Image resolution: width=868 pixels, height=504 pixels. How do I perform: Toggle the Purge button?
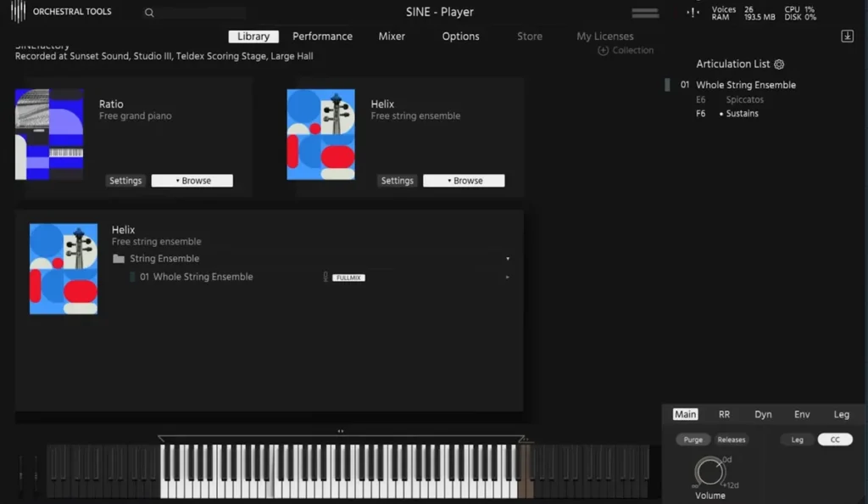coord(693,440)
